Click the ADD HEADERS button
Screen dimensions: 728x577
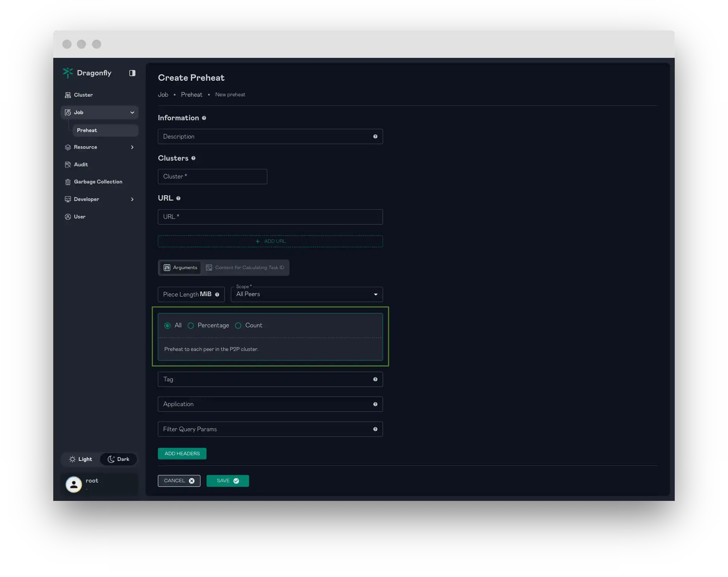pyautogui.click(x=182, y=453)
